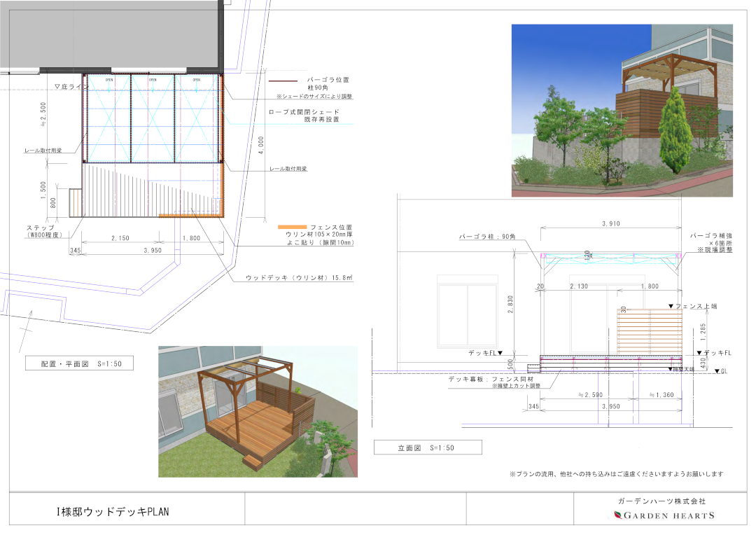
Task: Click the フェンス上端 marker label
Action: (x=693, y=306)
